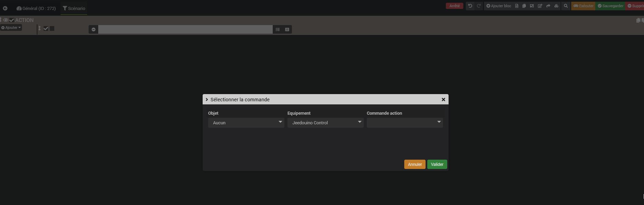644x205 pixels.
Task: Delete the scenario with Supprimer
Action: tap(635, 6)
